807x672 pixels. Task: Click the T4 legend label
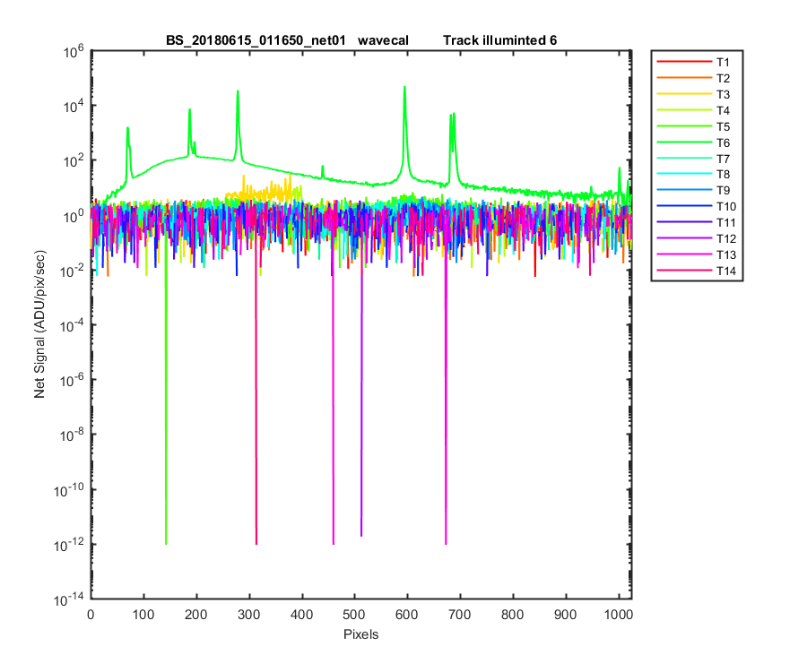tap(723, 110)
